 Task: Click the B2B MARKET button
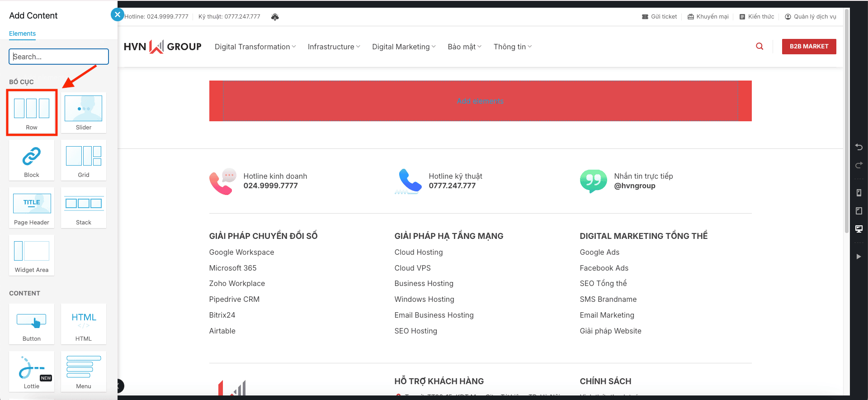(x=809, y=47)
